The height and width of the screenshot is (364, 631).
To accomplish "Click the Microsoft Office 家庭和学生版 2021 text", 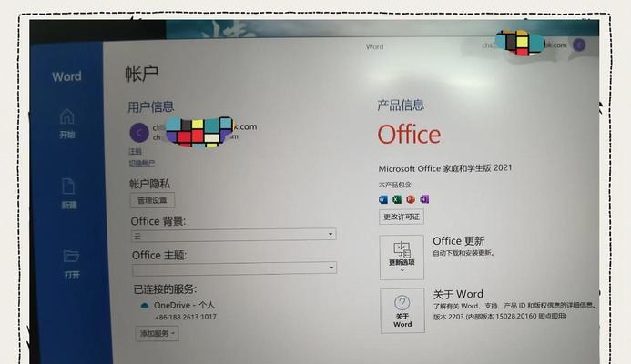I will [445, 168].
